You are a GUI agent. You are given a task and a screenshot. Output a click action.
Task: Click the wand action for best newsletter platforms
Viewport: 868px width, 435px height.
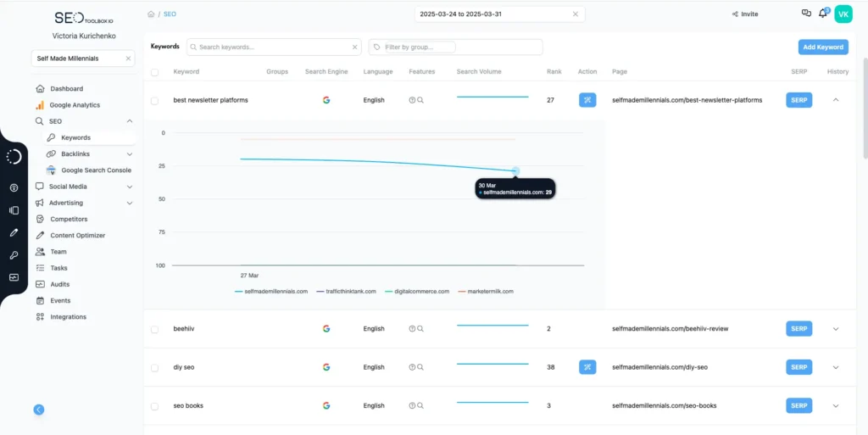[587, 100]
